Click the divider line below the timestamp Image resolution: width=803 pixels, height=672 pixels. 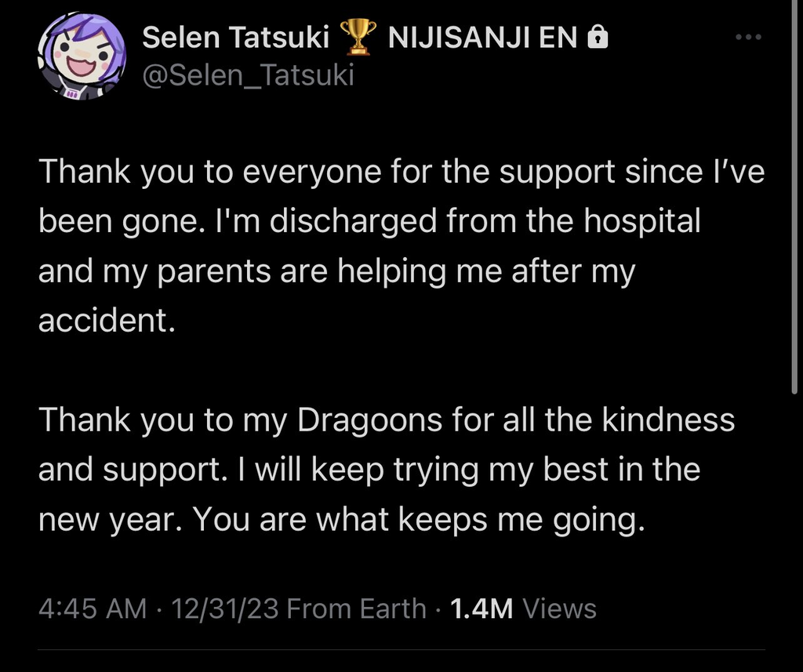pyautogui.click(x=401, y=650)
